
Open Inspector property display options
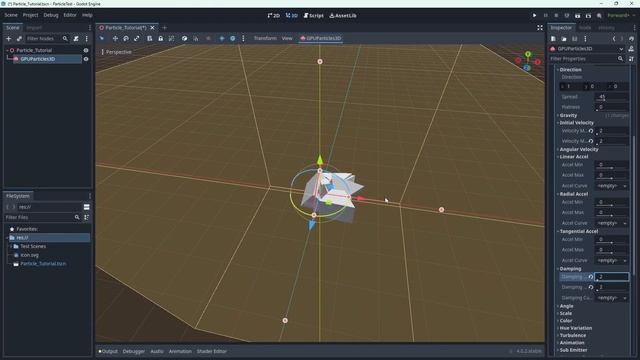[x=631, y=59]
